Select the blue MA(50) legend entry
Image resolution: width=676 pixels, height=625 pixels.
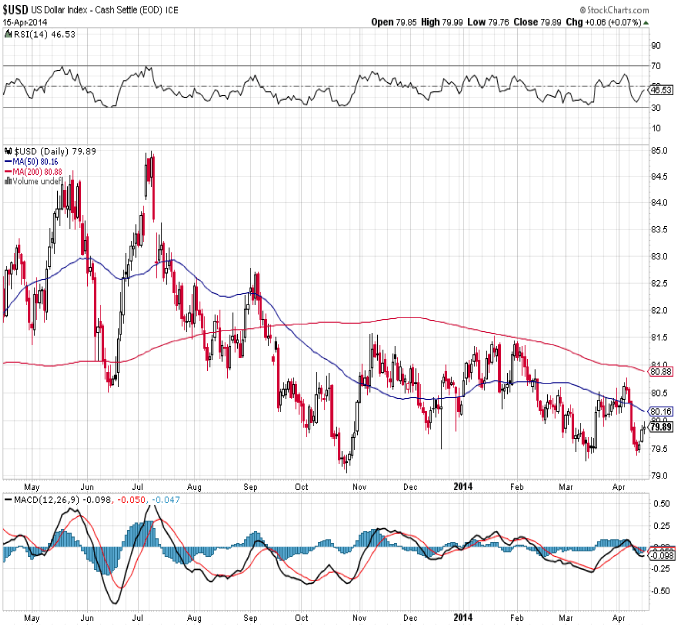click(x=35, y=159)
